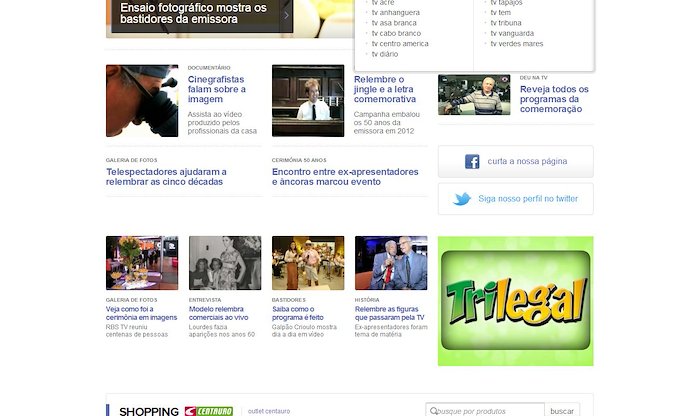The image size is (700, 416).
Task: Click 'outlet centauro' link
Action: tap(269, 411)
